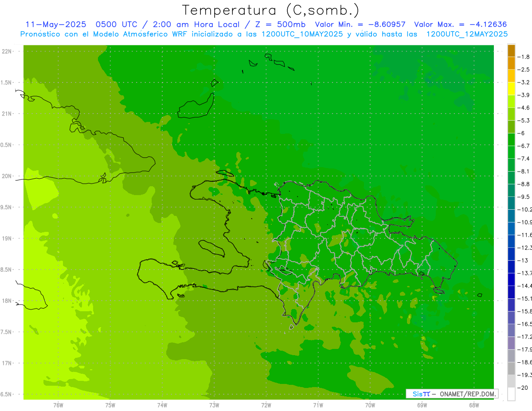Viewport: 532px width, 411px height.
Task: Click the '69W' longitude axis label
Action: pyautogui.click(x=422, y=405)
